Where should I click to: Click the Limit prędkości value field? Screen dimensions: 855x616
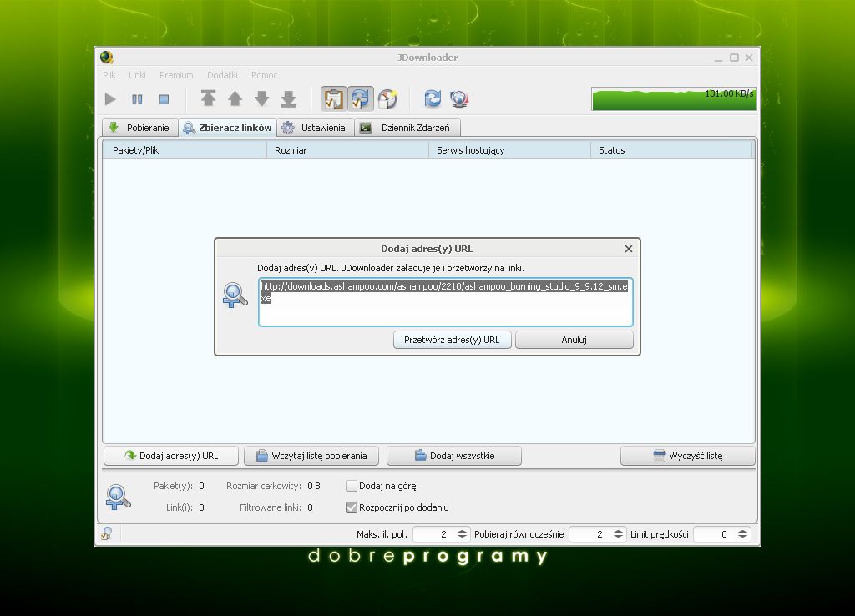[x=715, y=534]
